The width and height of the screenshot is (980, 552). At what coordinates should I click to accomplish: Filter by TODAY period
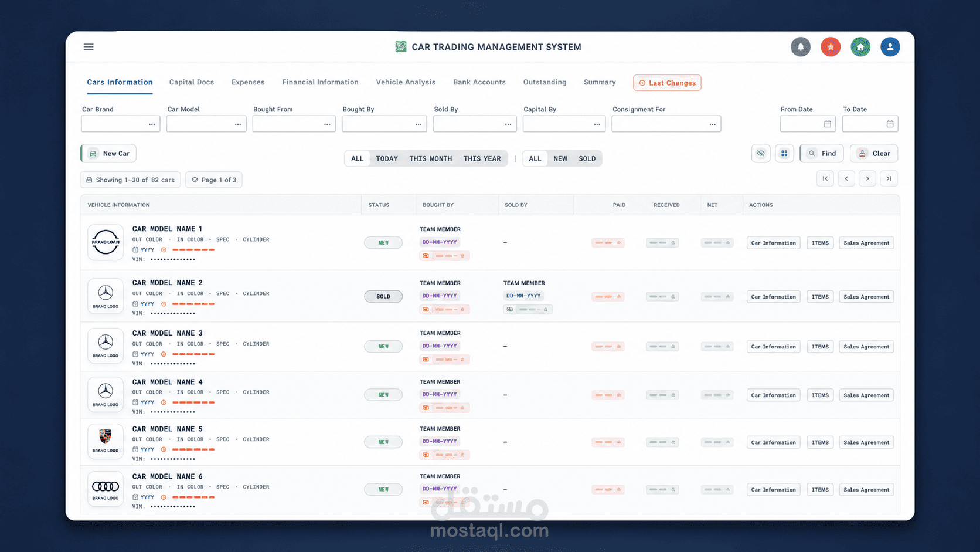click(x=387, y=159)
